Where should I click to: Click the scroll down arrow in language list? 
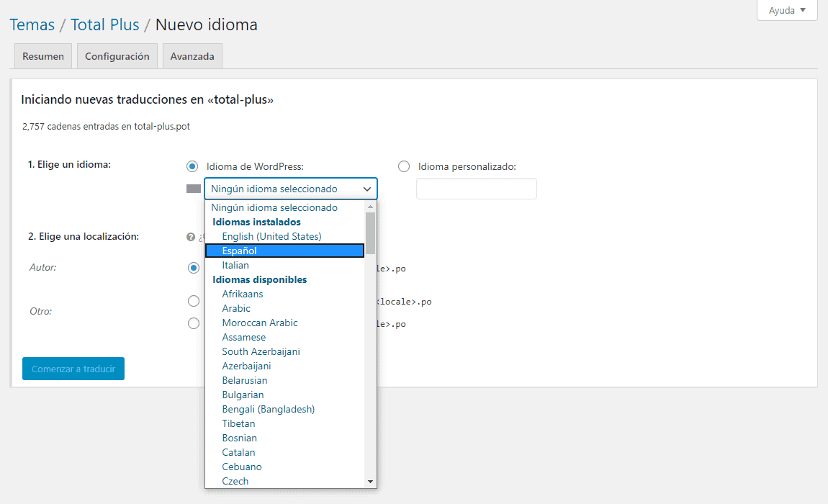coord(370,481)
